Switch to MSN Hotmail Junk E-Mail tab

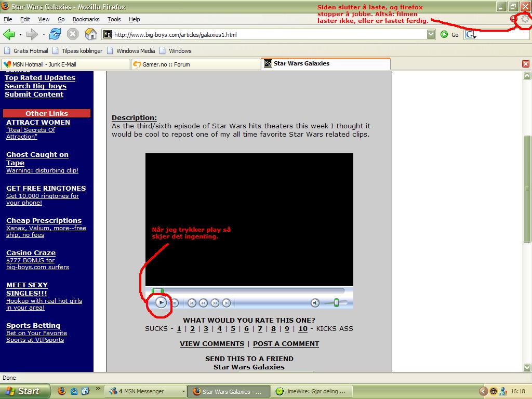coord(65,64)
